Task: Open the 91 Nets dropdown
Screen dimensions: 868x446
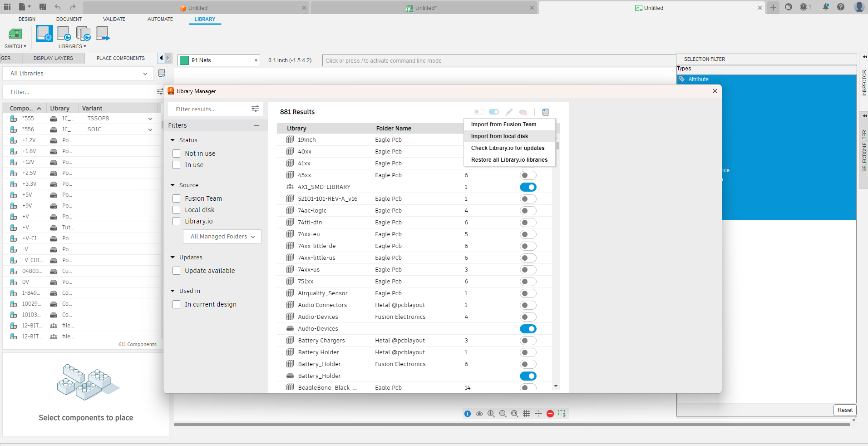Action: (x=219, y=60)
